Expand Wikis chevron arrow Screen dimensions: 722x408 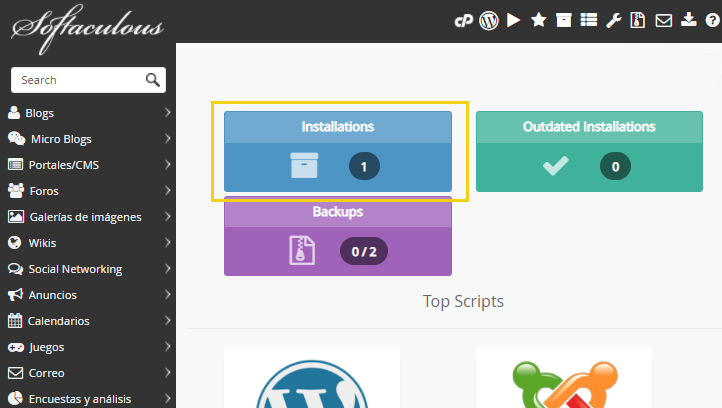click(168, 243)
